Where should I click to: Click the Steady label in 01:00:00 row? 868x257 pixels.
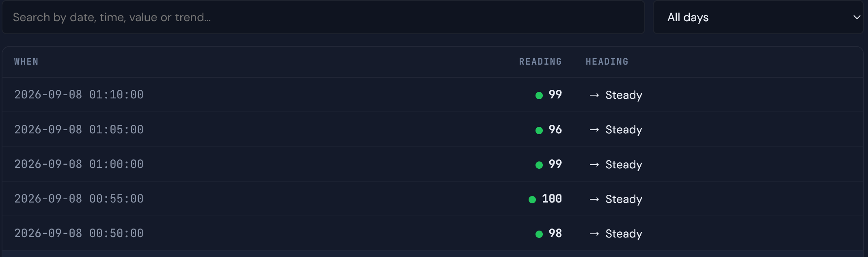[624, 165]
